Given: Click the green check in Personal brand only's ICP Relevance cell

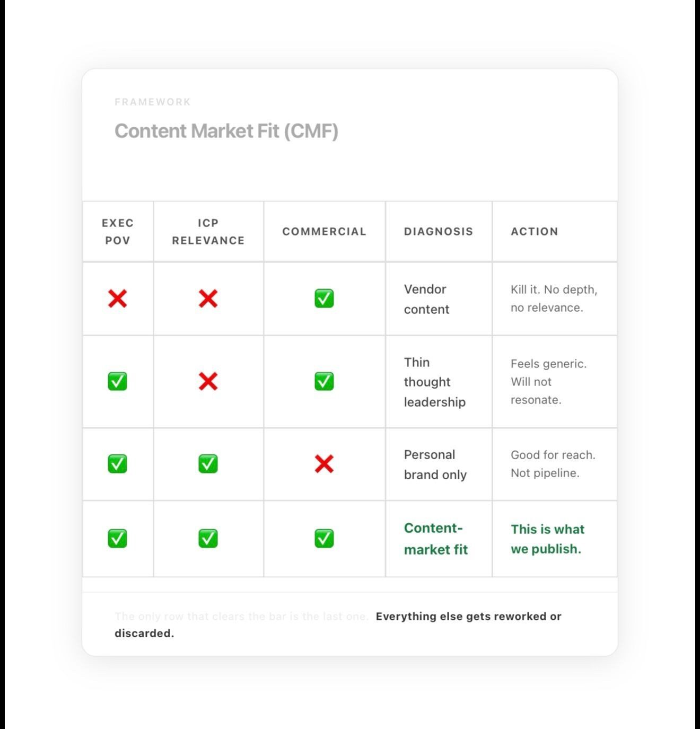Looking at the screenshot, I should point(208,464).
